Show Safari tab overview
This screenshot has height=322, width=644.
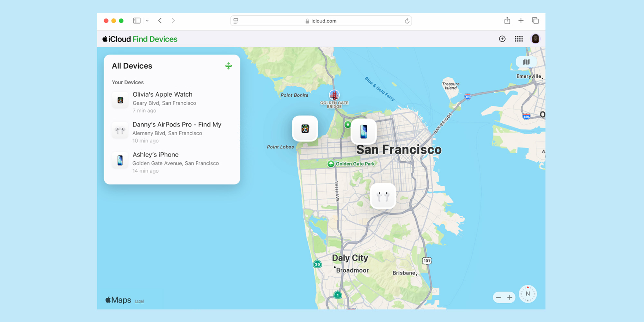(x=535, y=21)
